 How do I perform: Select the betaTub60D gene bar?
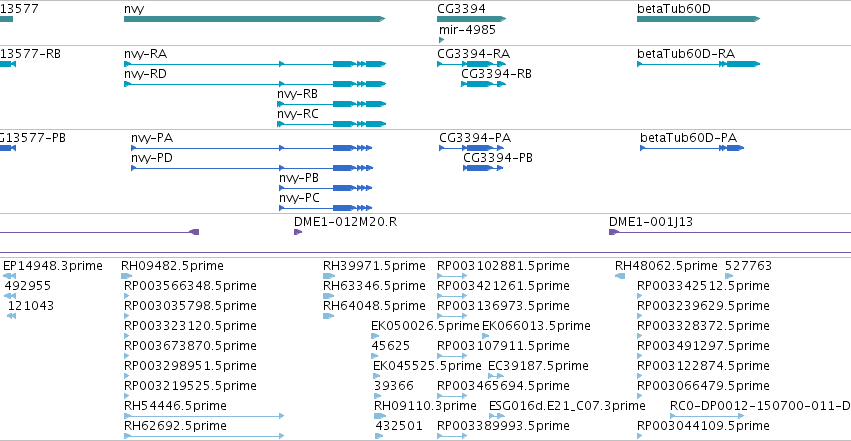coord(698,19)
